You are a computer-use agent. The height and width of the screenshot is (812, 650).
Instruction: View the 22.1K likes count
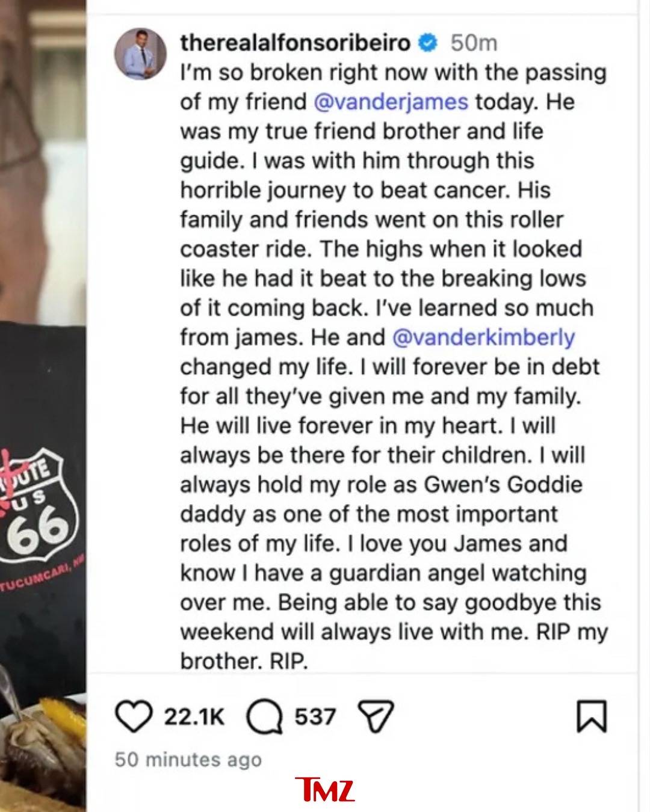point(194,717)
